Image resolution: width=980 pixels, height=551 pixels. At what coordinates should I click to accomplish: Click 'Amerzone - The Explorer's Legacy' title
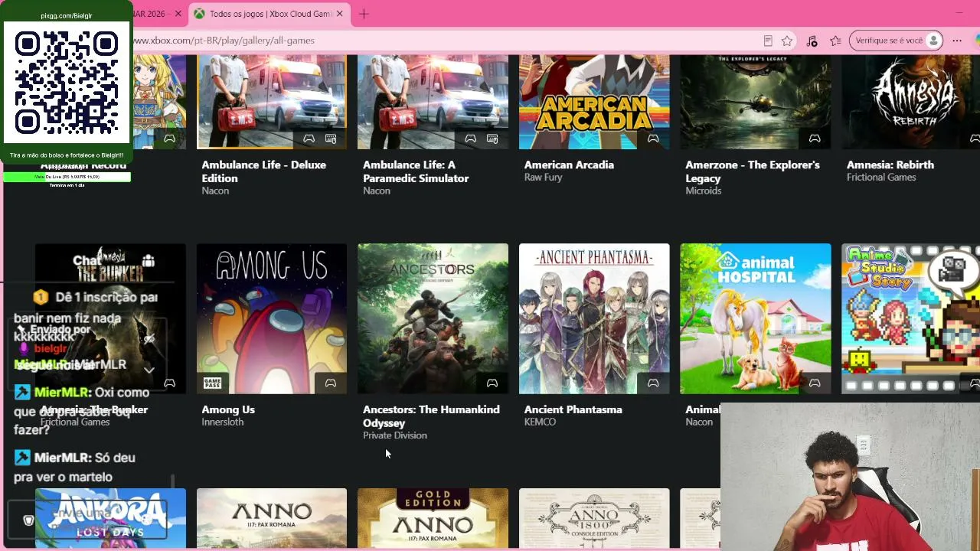[753, 171]
